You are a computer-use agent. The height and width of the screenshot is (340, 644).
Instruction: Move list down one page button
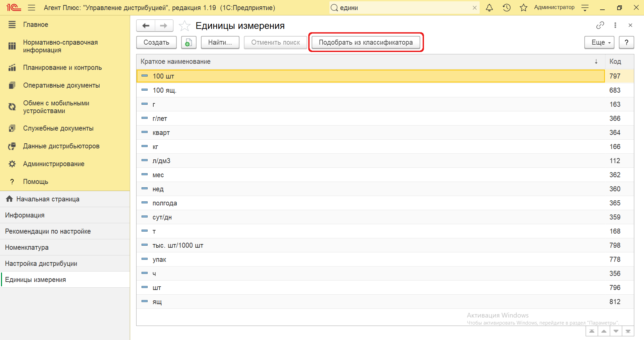616,331
